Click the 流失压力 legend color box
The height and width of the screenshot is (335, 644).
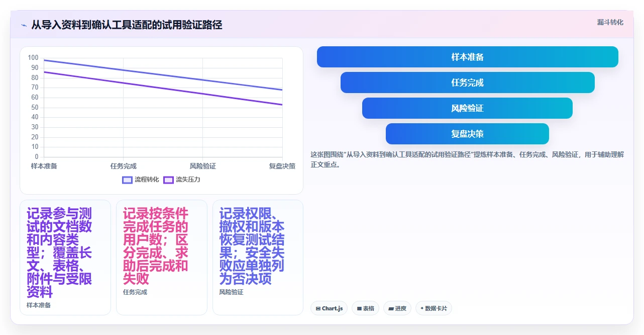point(169,180)
